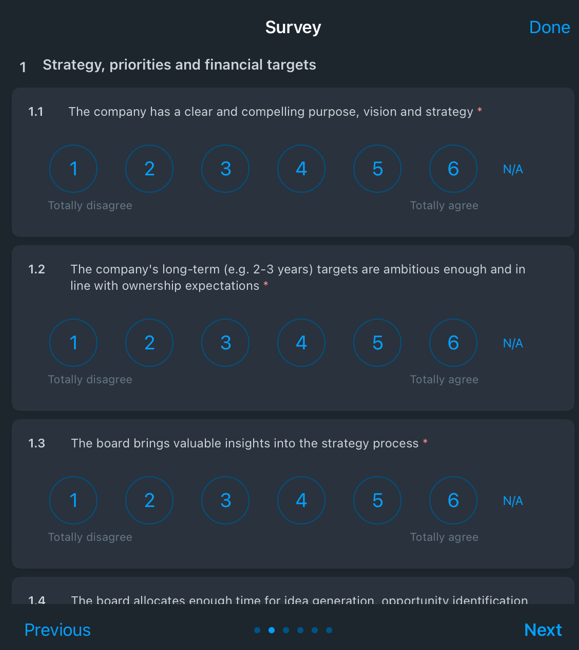Mark question 1.2 as N/A
The width and height of the screenshot is (579, 650).
(513, 343)
